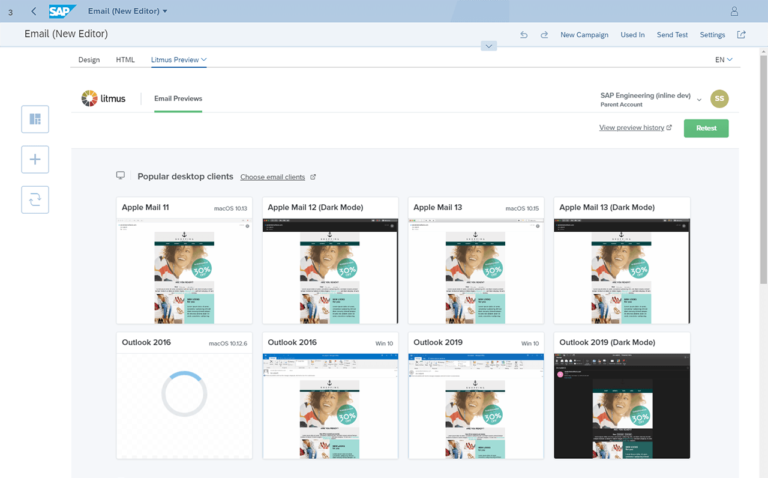Open the user profile icon

[x=734, y=11]
